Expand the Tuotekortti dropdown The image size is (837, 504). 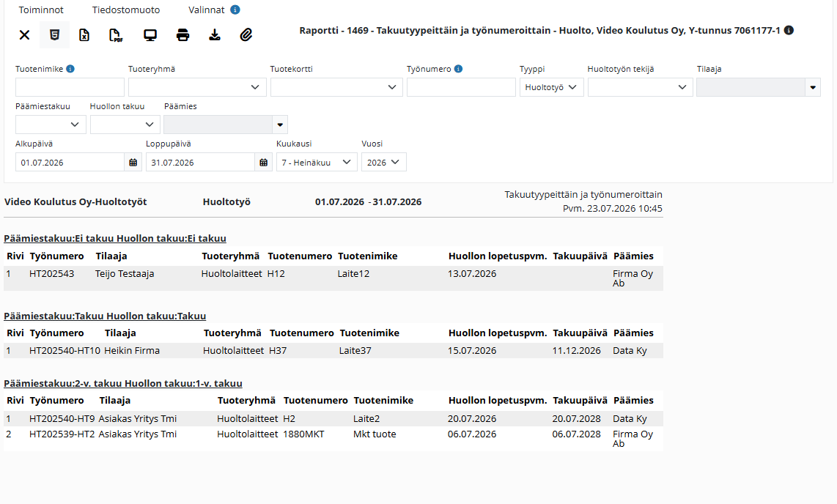pyautogui.click(x=336, y=87)
